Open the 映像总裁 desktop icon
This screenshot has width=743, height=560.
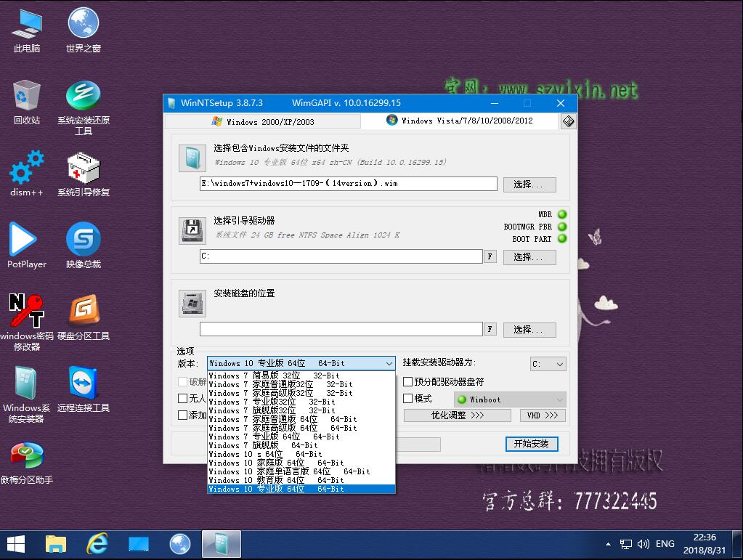(84, 245)
